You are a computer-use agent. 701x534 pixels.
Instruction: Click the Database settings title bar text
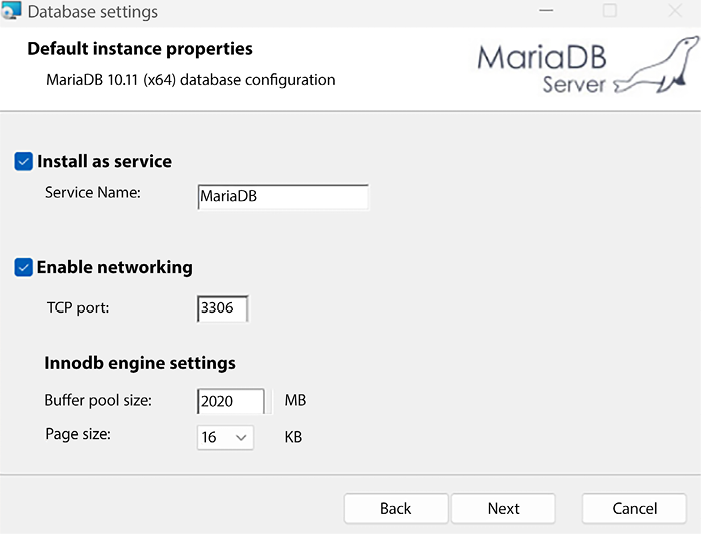(x=92, y=13)
